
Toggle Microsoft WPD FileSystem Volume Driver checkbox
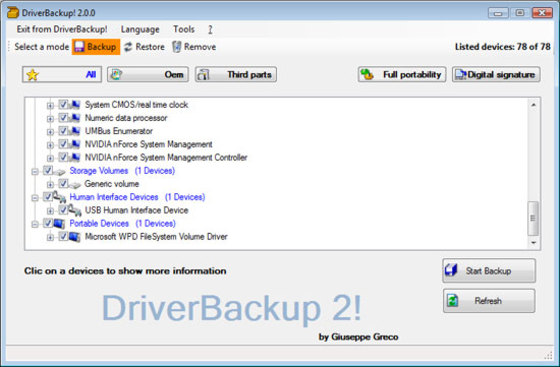click(64, 236)
